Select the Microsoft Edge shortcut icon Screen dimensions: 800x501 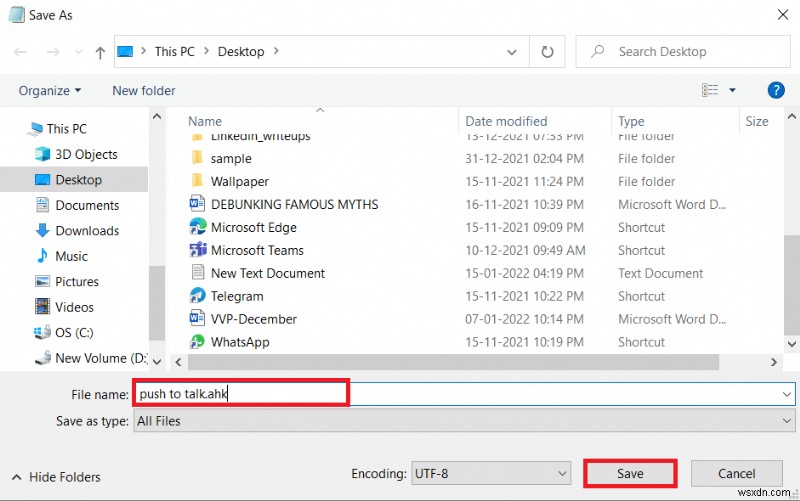[197, 227]
